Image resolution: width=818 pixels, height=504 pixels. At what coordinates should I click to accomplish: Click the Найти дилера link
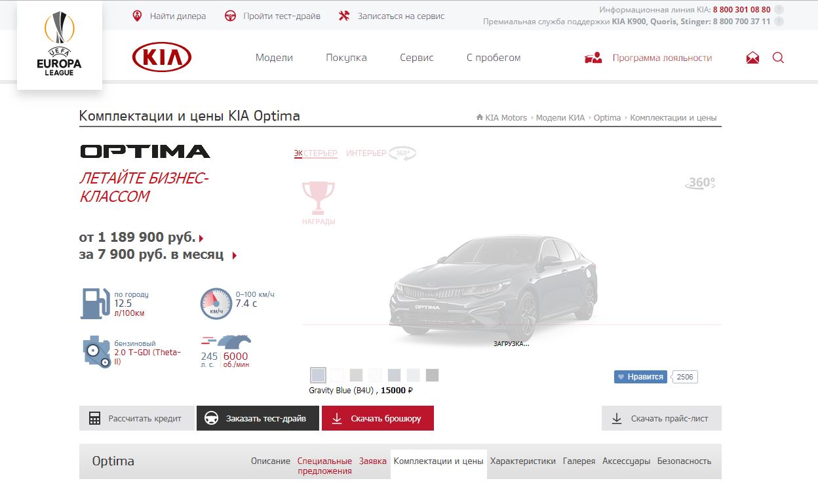coord(178,16)
